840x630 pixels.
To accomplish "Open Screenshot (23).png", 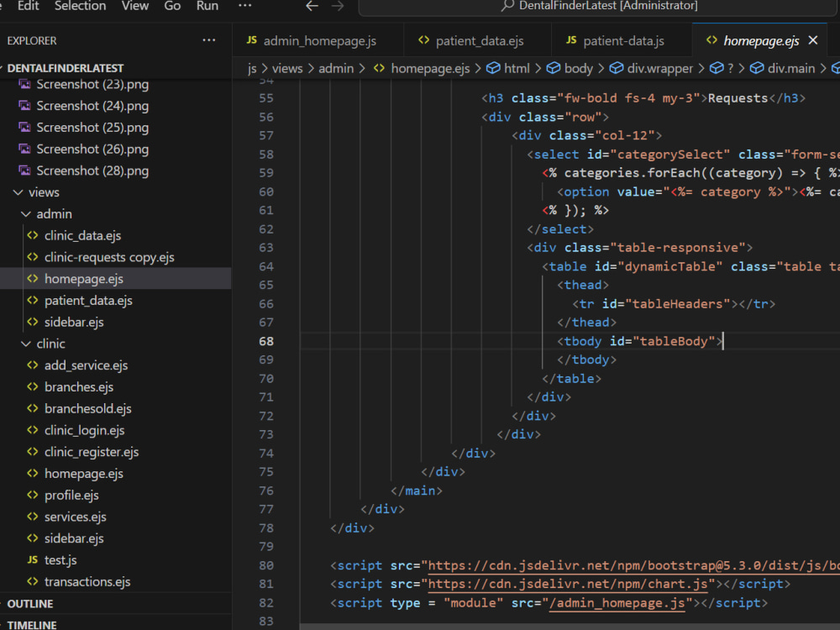I will pos(92,84).
